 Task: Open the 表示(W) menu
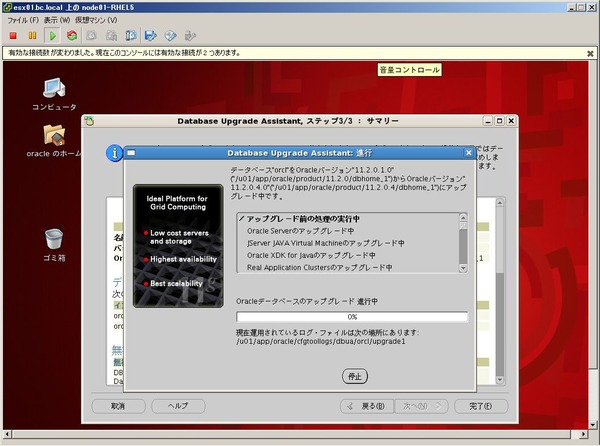57,20
